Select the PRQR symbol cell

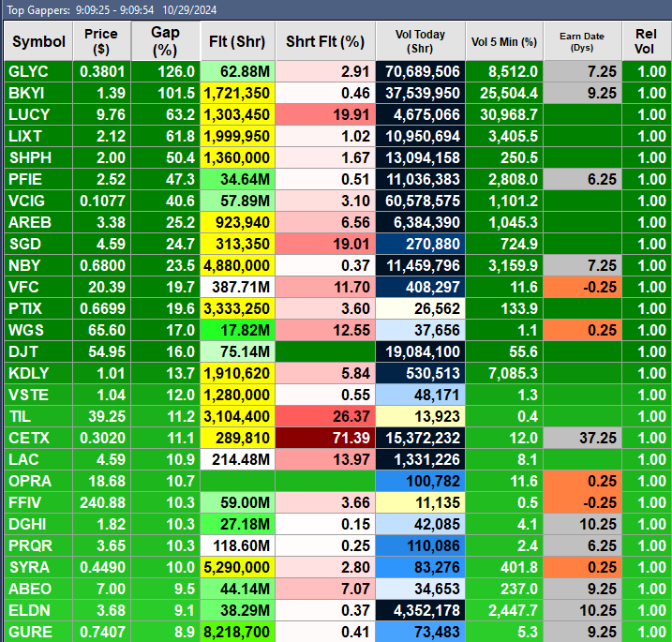(38, 545)
